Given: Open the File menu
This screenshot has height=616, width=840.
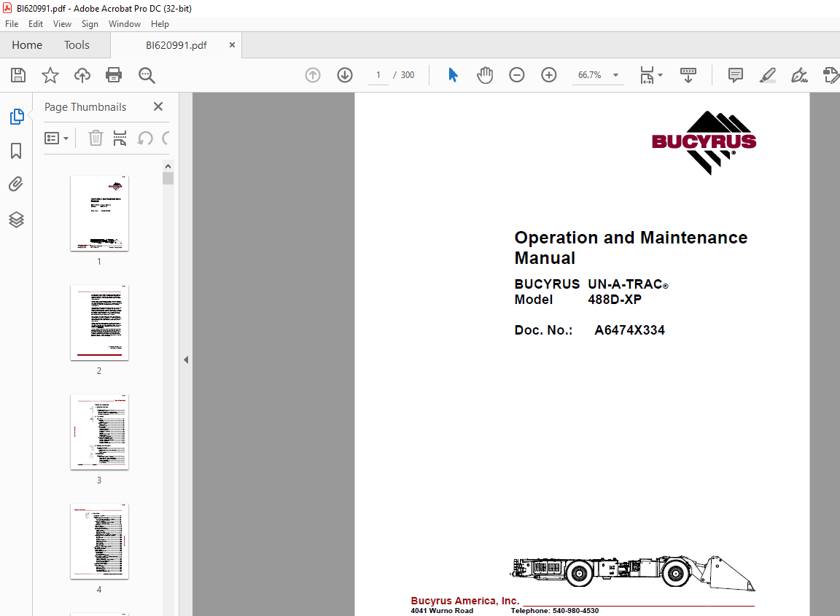Looking at the screenshot, I should point(12,24).
